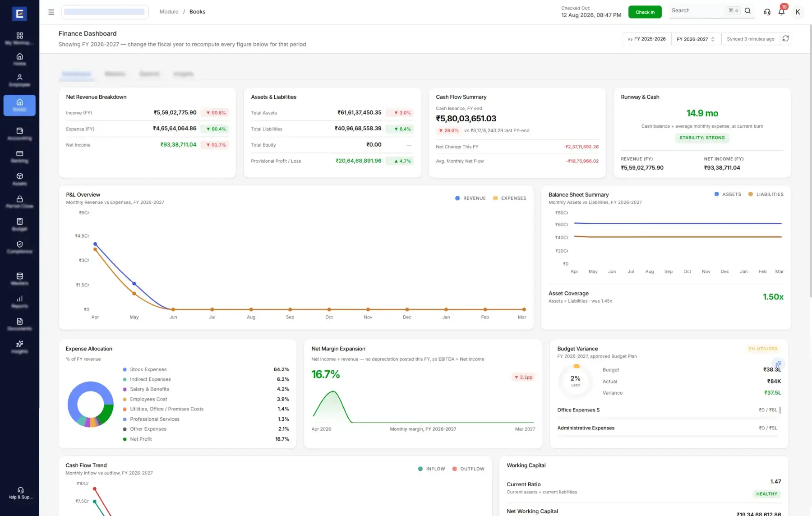
Task: Open the FY 2026-2027 fiscal year dropdown
Action: point(696,39)
